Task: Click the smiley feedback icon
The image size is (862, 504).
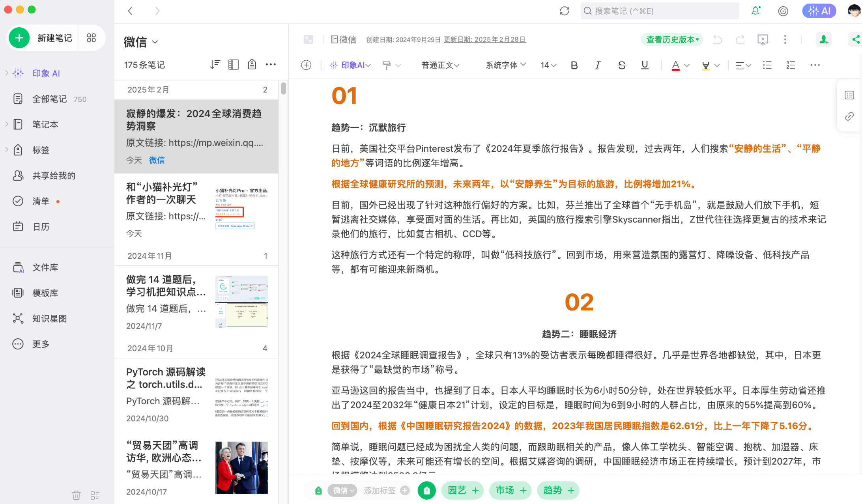Action: (783, 11)
